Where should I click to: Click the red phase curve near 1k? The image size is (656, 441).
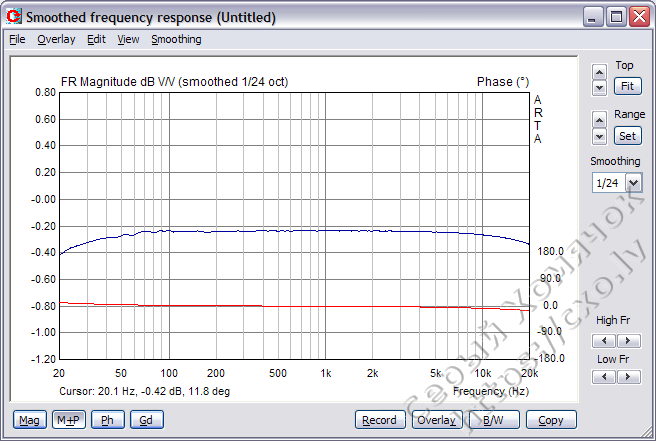pos(325,306)
